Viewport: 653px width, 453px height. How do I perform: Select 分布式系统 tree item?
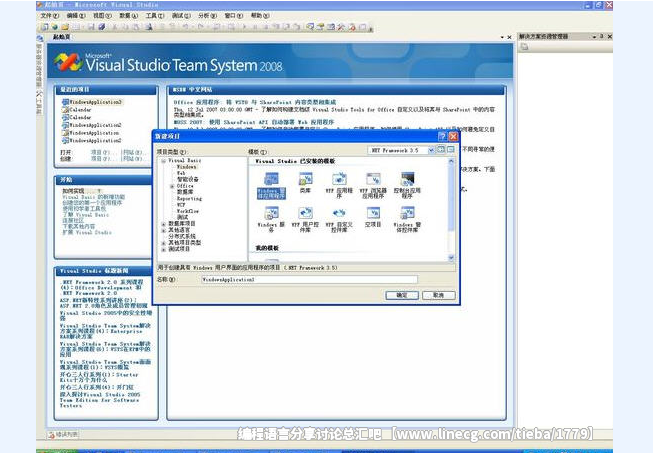click(x=182, y=236)
